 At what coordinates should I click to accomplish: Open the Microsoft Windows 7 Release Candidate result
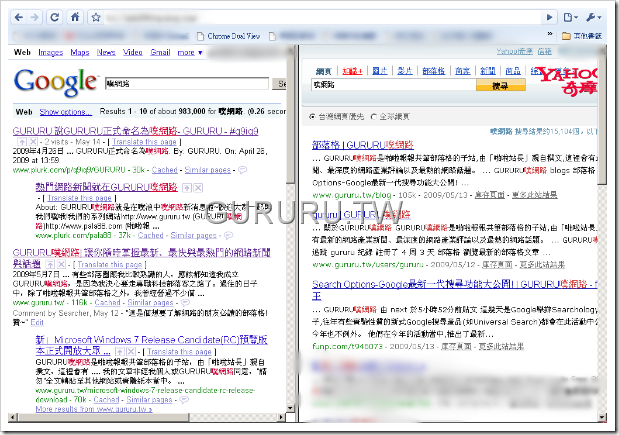pos(152,345)
